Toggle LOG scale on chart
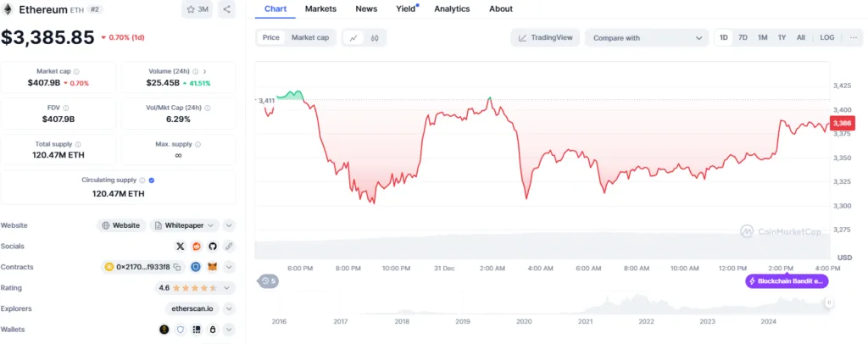 click(827, 37)
